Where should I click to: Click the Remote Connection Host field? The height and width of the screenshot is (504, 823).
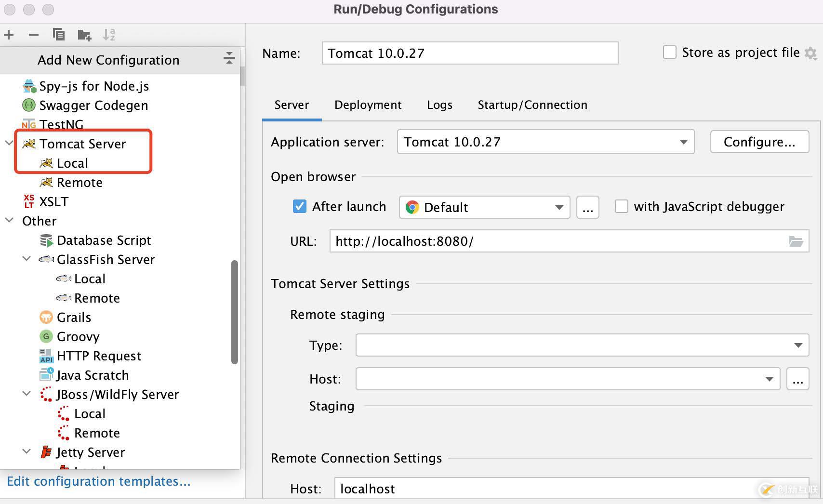point(571,488)
